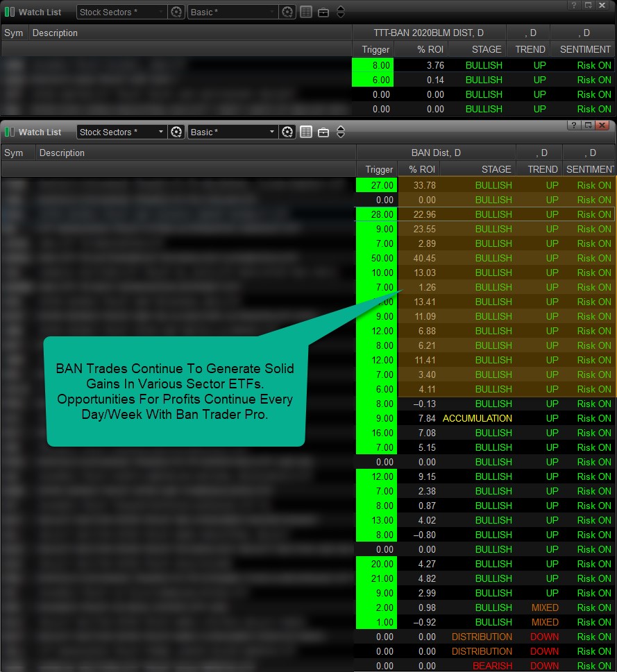This screenshot has width=617, height=672.
Task: Select green Trigger cell showing 50.00
Action: 376,258
